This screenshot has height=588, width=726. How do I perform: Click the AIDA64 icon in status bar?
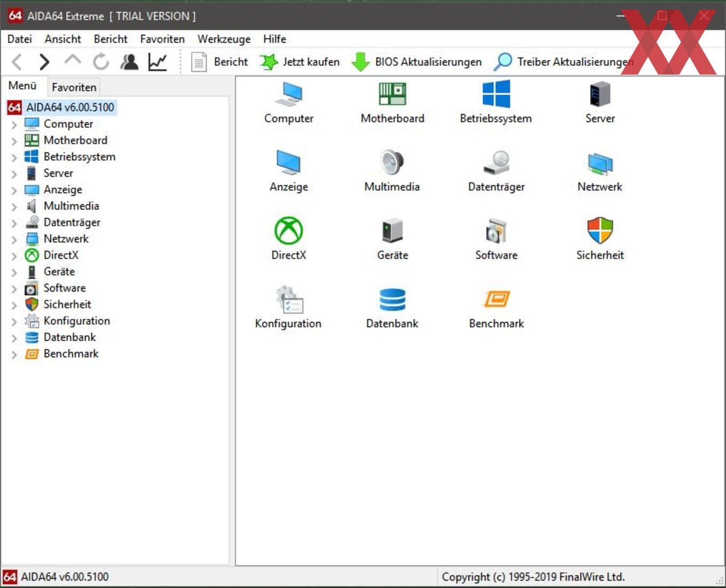pos(10,577)
